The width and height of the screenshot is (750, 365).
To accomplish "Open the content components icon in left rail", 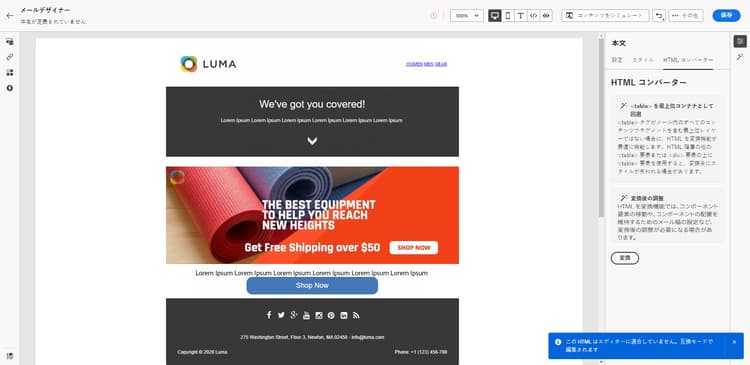I will click(x=10, y=73).
